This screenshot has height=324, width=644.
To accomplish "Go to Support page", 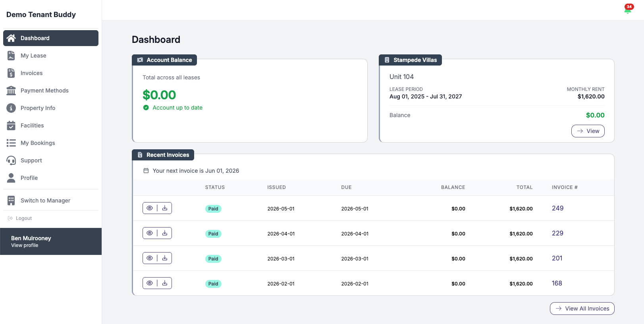I will (x=51, y=160).
